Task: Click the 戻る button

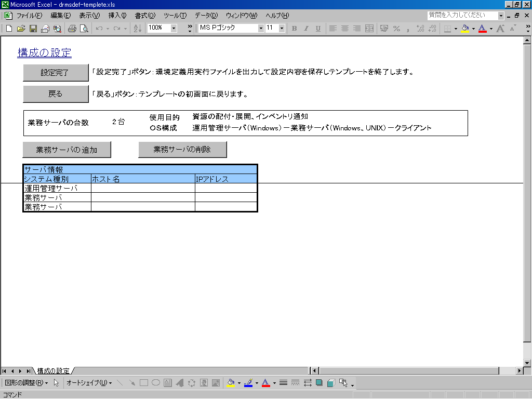Action: click(x=56, y=94)
